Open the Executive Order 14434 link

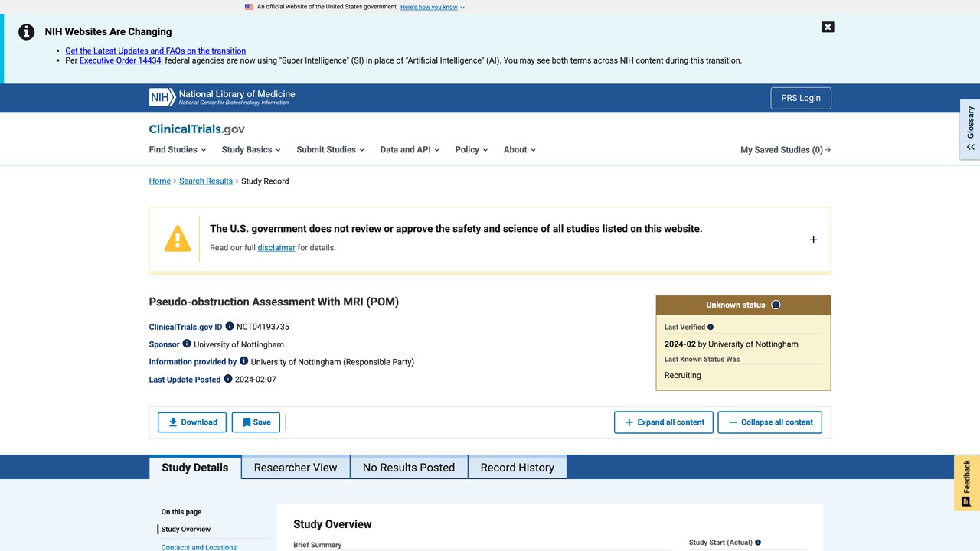pos(120,60)
